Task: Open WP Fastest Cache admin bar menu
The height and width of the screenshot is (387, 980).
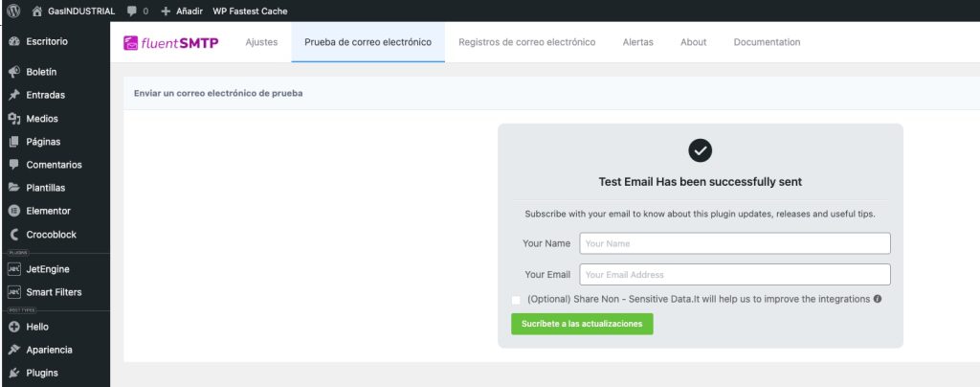Action: (x=249, y=11)
